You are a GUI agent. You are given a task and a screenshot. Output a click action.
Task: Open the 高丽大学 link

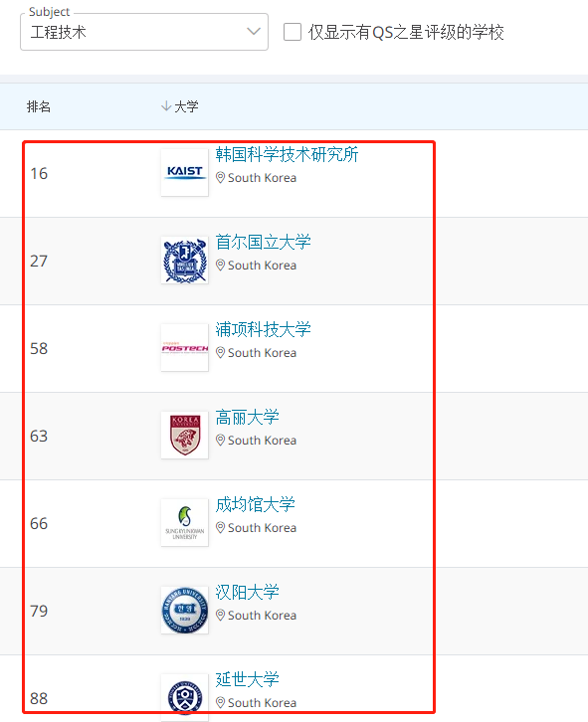[247, 417]
